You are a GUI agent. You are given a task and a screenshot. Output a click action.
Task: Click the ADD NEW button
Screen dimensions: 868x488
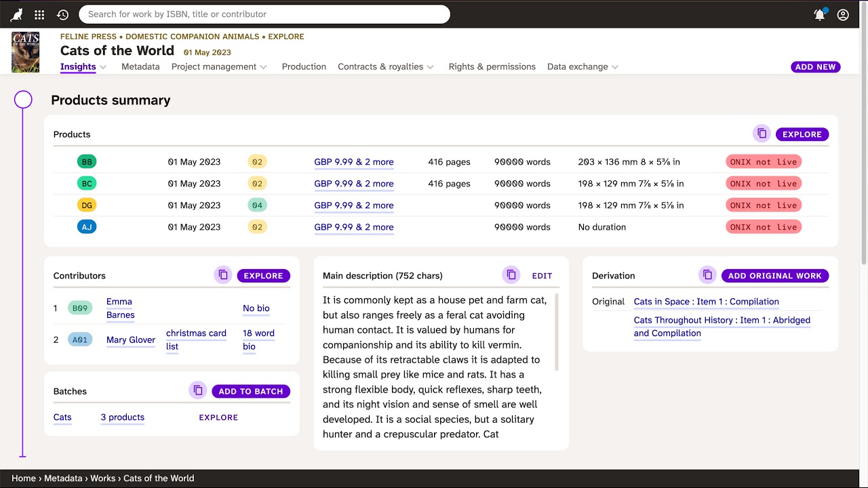click(815, 67)
